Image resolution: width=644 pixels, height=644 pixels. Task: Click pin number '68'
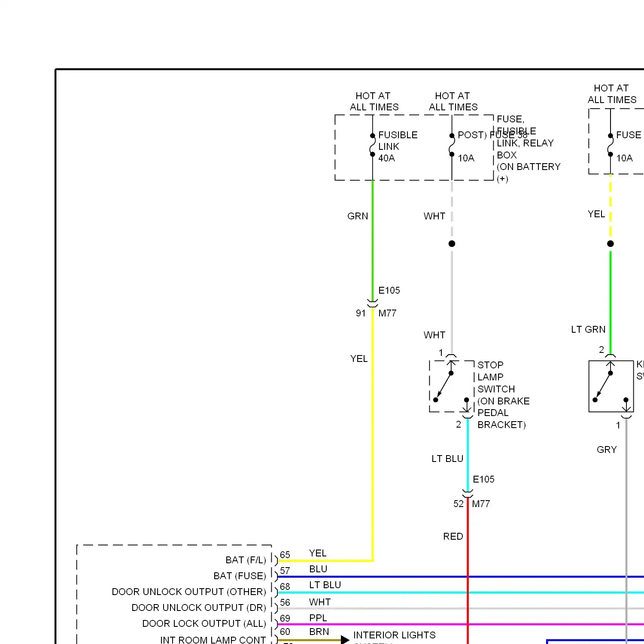coord(285,586)
